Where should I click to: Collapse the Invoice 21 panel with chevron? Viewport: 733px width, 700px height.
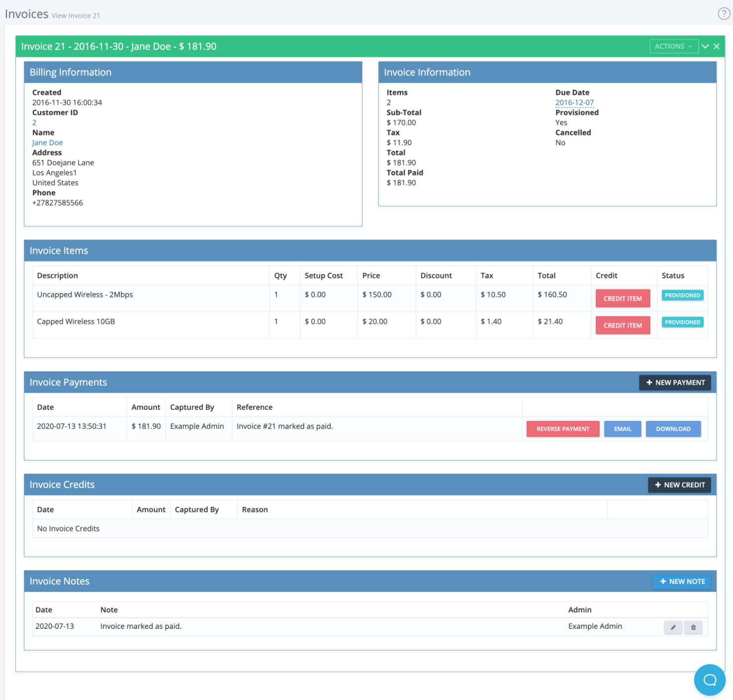(x=705, y=46)
